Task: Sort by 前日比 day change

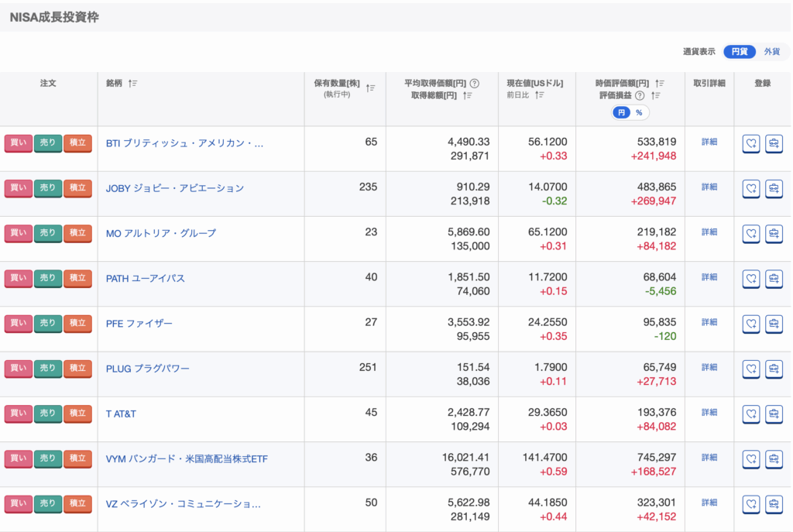Action: pyautogui.click(x=540, y=95)
